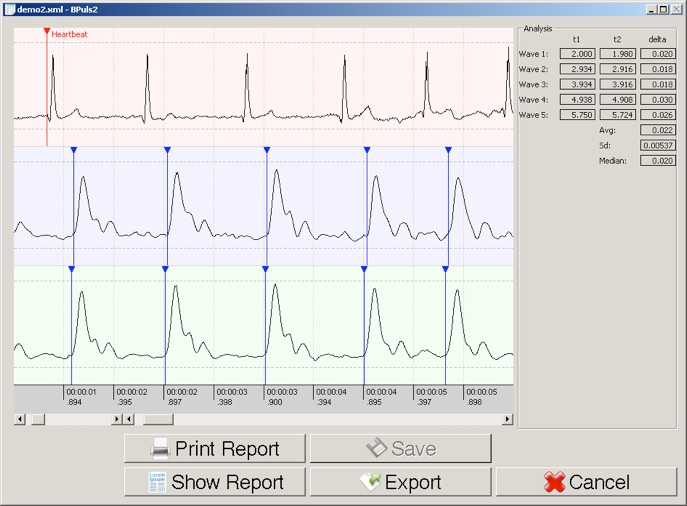Click the application icon in the title bar
Viewport: 687px width, 506px height.
pyautogui.click(x=9, y=8)
